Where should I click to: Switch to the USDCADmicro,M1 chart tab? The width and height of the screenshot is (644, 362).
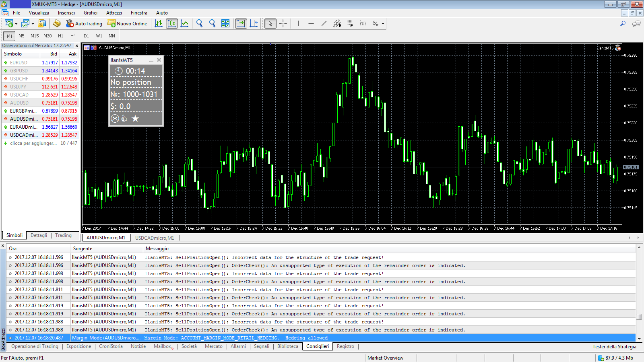click(x=155, y=238)
